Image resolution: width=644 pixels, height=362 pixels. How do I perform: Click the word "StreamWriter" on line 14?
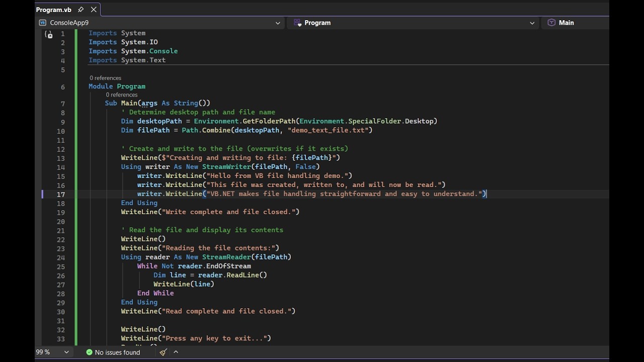pyautogui.click(x=226, y=166)
